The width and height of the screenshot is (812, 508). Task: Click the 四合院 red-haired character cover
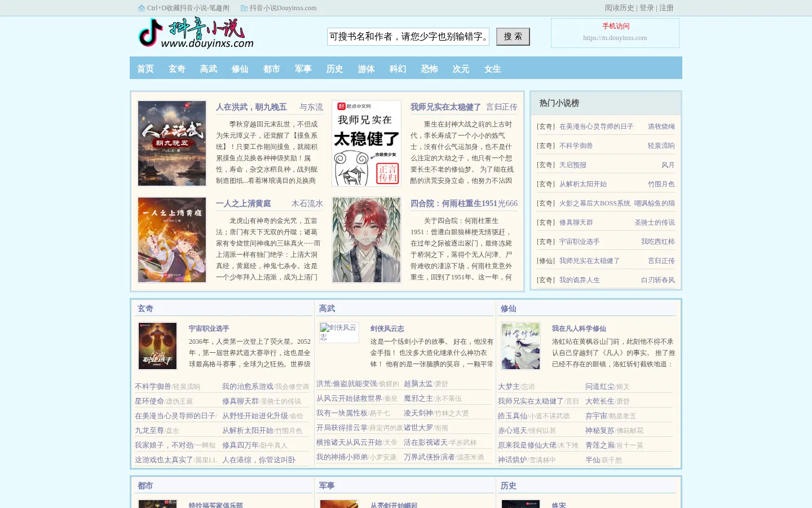click(x=367, y=240)
